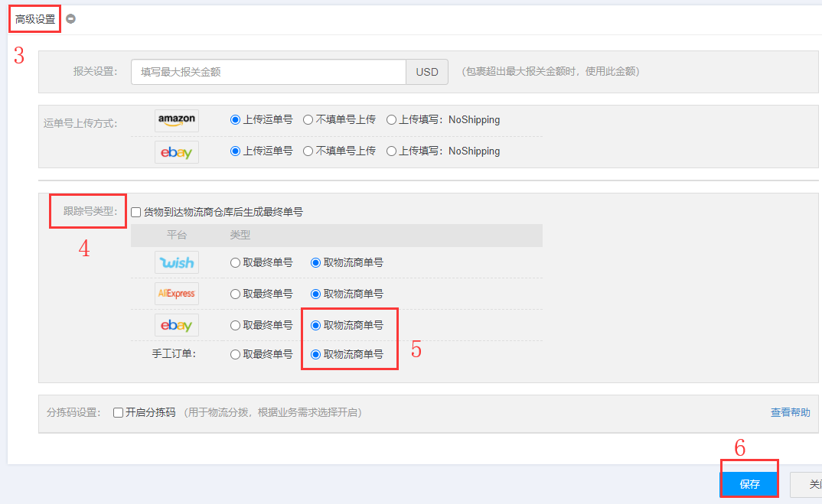Image resolution: width=822 pixels, height=504 pixels.
Task: Select 上传填写: NoShipping for Amazon
Action: click(391, 120)
